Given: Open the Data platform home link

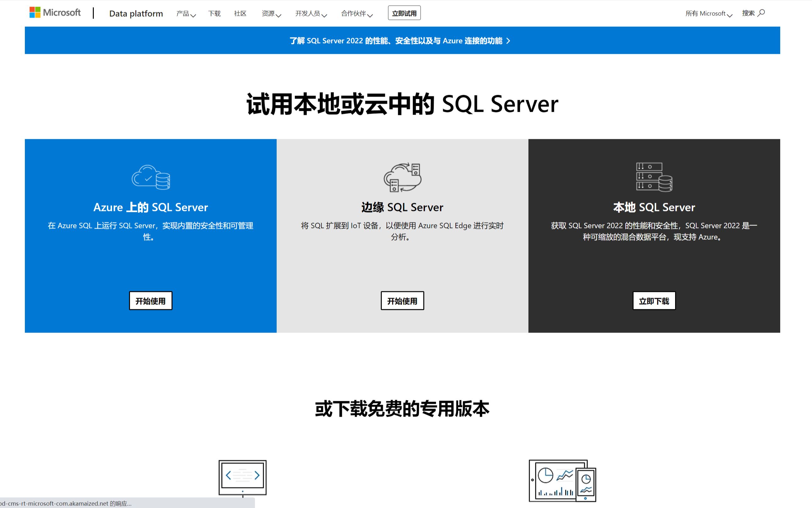Looking at the screenshot, I should 136,14.
